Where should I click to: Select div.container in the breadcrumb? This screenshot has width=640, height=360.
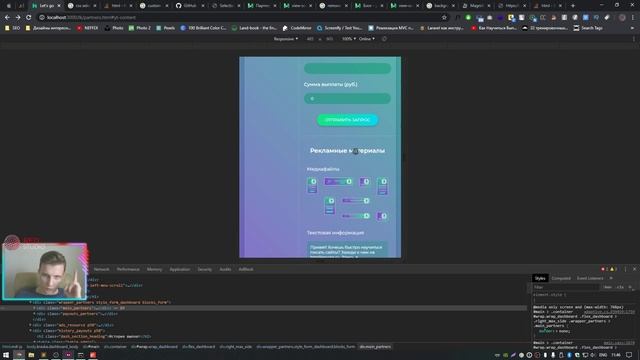point(115,347)
